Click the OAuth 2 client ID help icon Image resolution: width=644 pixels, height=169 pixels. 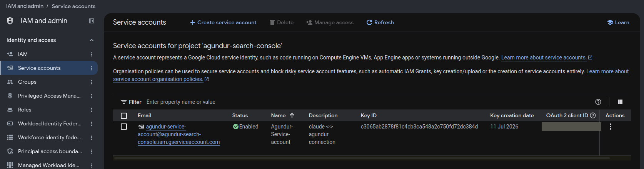[593, 115]
